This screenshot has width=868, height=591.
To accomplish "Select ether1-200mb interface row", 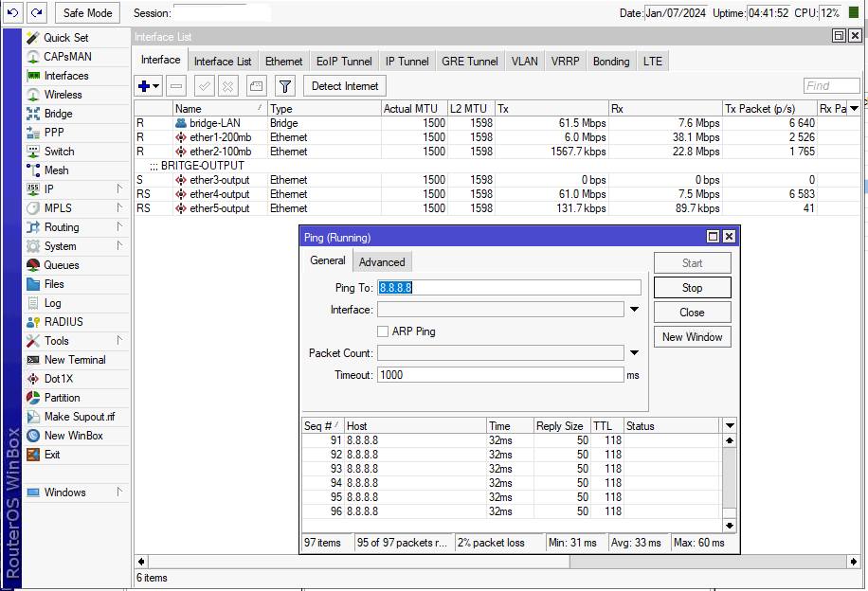I will 497,137.
